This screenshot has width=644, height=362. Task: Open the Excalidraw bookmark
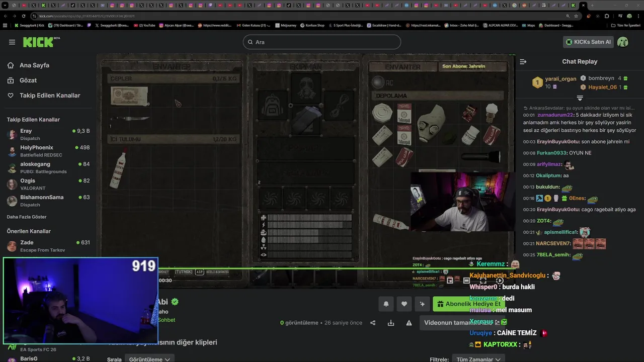pyautogui.click(x=383, y=25)
